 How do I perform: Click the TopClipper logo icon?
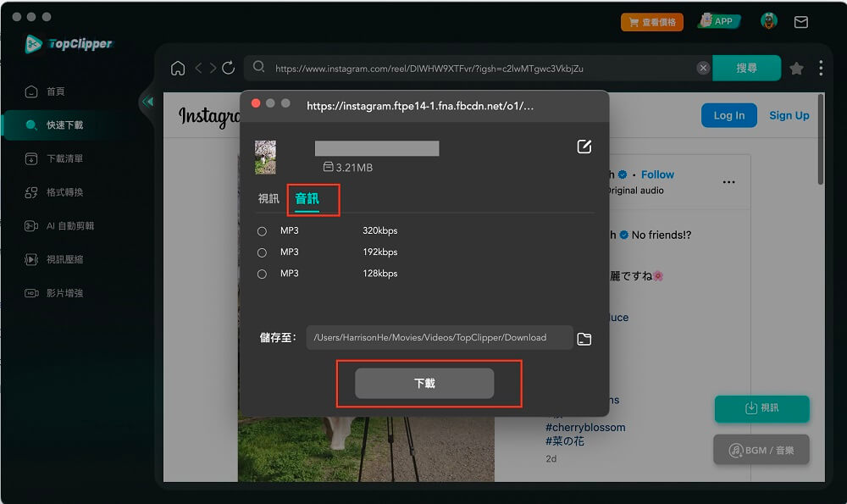pyautogui.click(x=34, y=44)
